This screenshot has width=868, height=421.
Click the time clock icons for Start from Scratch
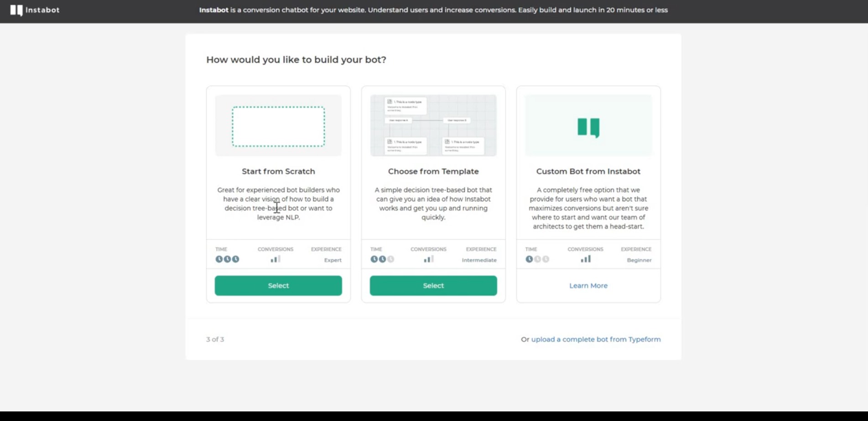tap(227, 259)
